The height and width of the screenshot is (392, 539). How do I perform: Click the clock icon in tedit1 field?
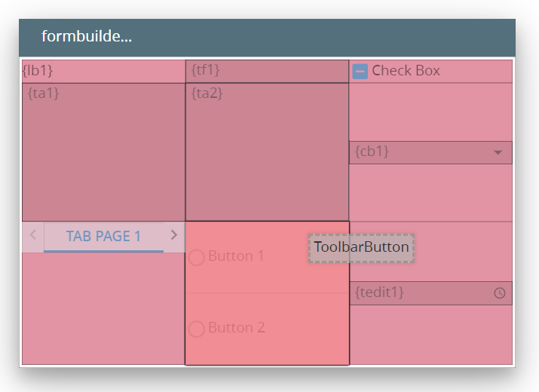click(499, 293)
